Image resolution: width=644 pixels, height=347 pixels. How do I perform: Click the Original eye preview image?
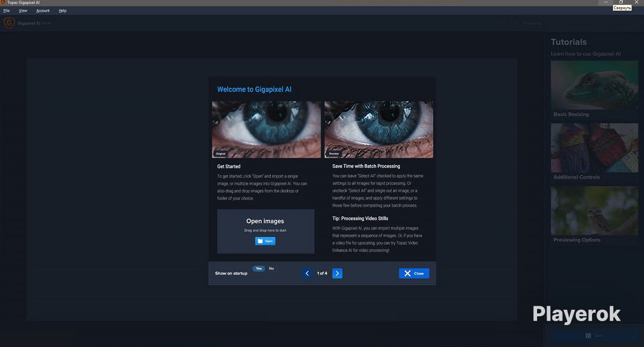[266, 129]
